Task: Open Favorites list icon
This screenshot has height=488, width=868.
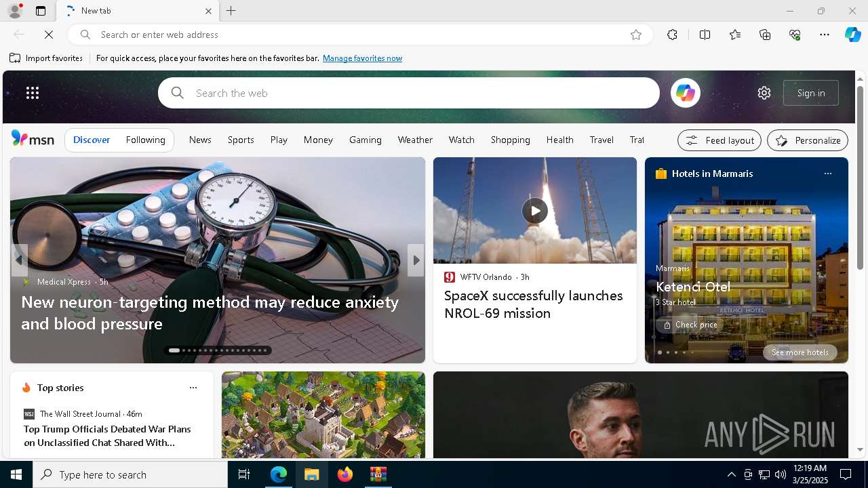Action: tap(735, 35)
